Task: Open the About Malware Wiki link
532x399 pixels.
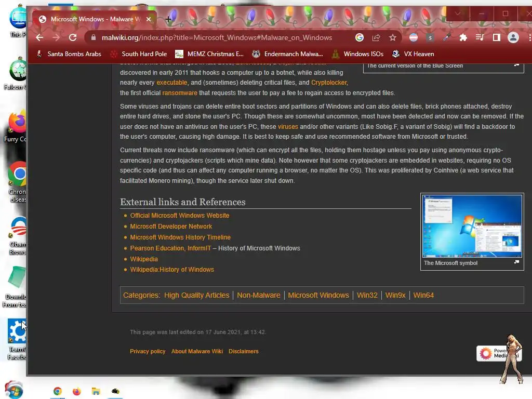Action: click(x=197, y=351)
